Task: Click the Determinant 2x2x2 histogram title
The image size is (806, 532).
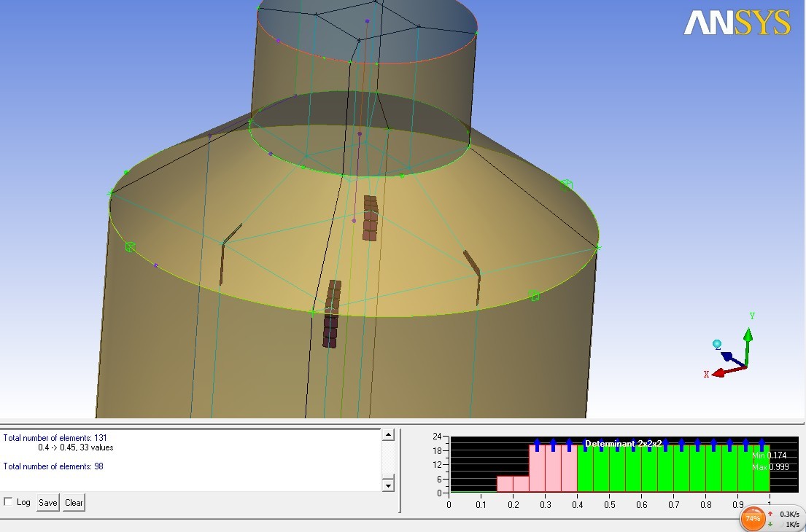Action: pos(623,443)
